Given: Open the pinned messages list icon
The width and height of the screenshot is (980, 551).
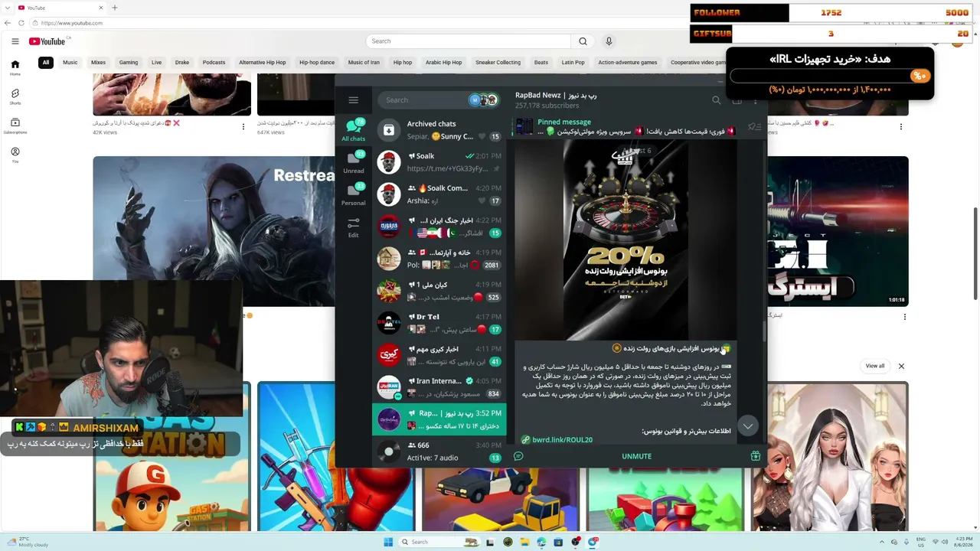Looking at the screenshot, I should coord(754,127).
